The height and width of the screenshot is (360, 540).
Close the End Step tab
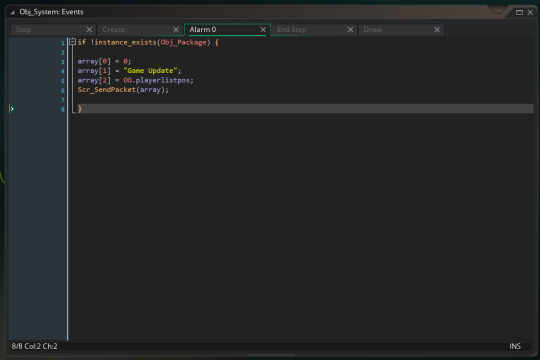350,30
